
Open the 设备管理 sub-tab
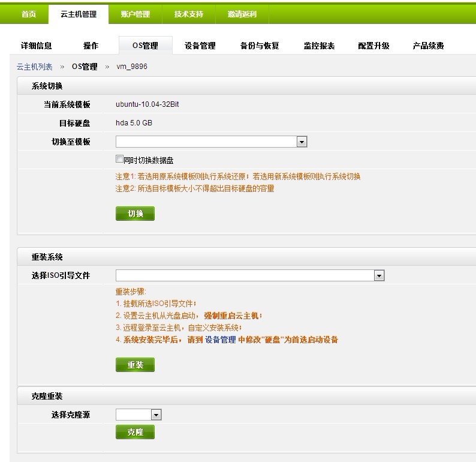[200, 46]
